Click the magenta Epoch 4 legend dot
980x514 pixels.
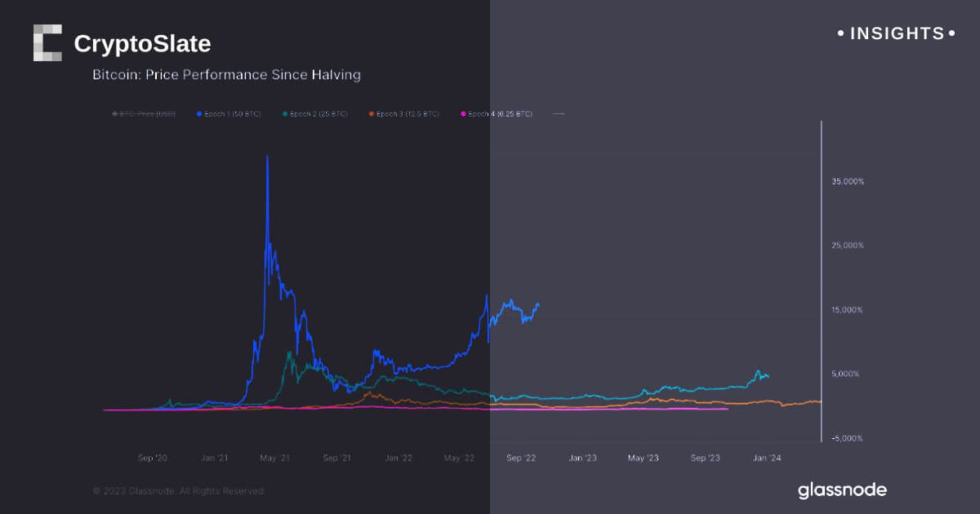tap(464, 114)
